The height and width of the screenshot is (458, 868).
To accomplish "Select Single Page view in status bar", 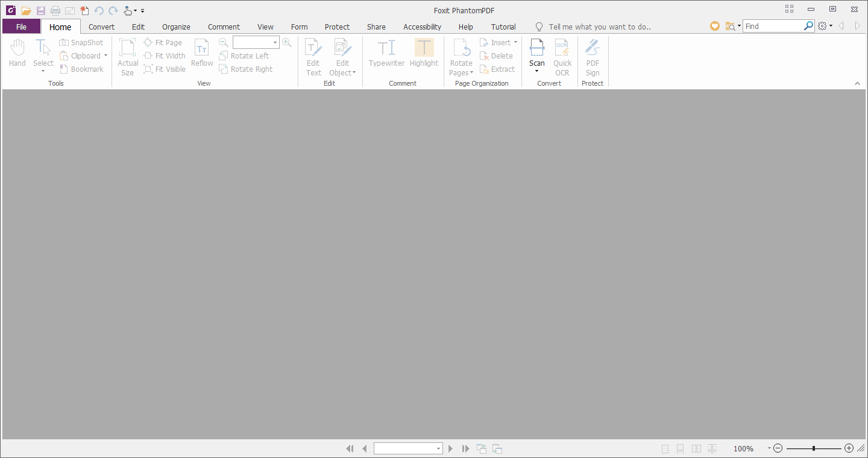I will click(665, 448).
